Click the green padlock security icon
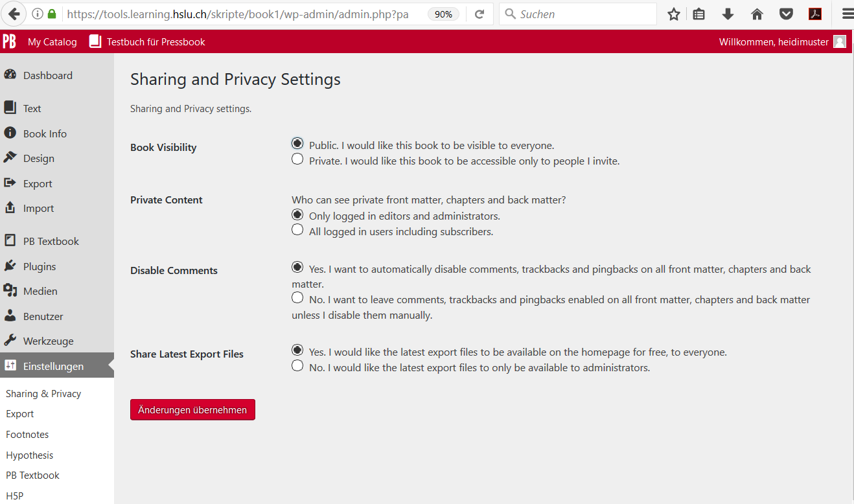The width and height of the screenshot is (854, 504). [52, 14]
